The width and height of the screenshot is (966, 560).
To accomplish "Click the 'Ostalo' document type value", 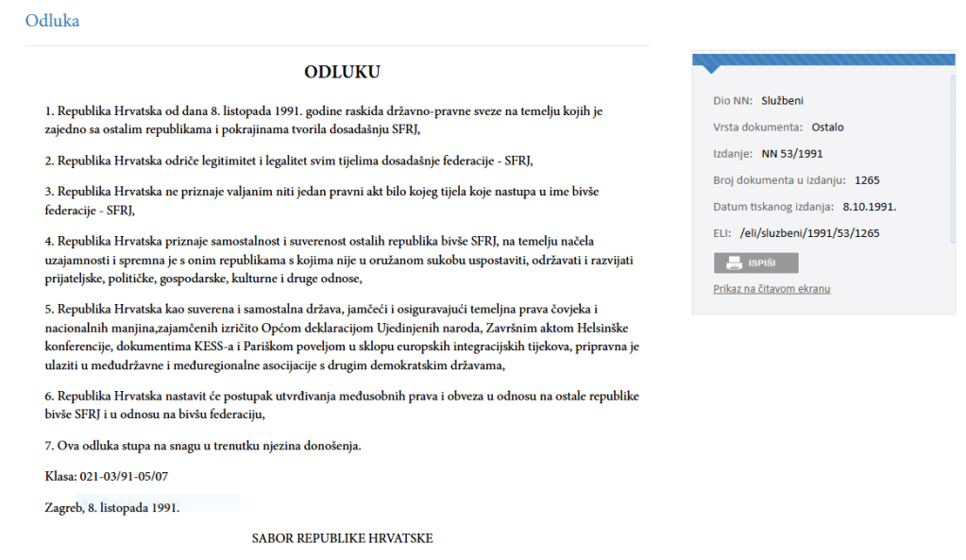I will tap(827, 127).
